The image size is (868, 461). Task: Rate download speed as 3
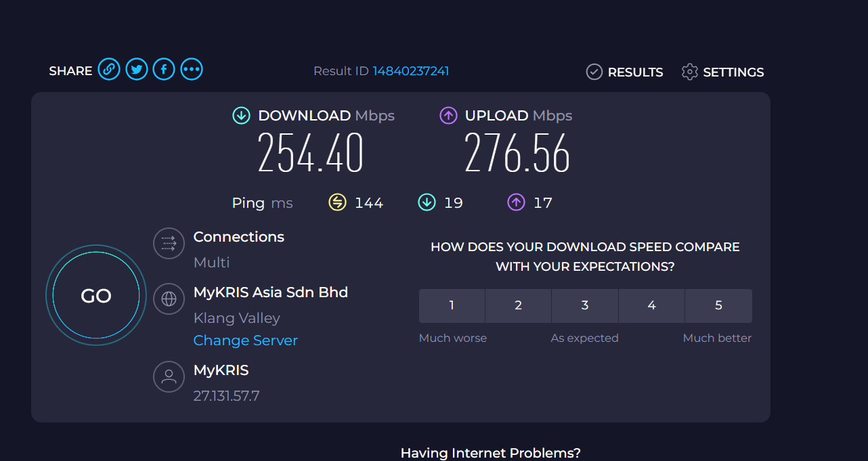[585, 306]
